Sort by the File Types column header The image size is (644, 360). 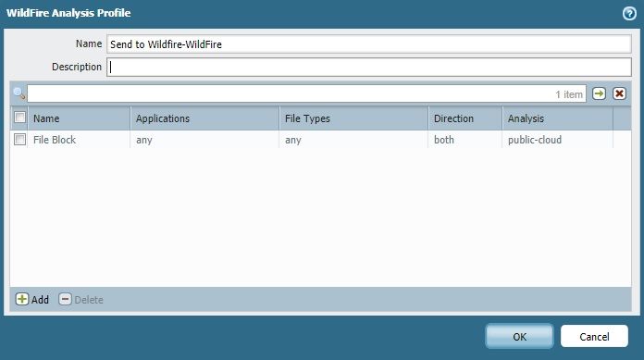point(353,118)
